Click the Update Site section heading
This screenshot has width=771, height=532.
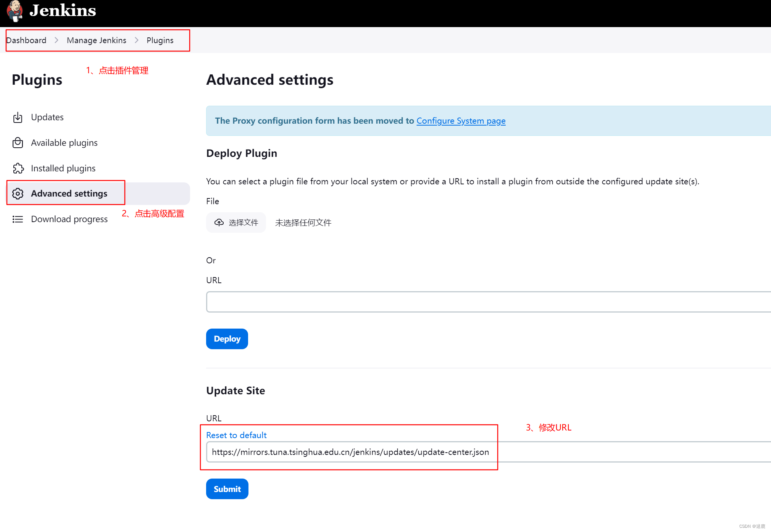click(x=235, y=390)
